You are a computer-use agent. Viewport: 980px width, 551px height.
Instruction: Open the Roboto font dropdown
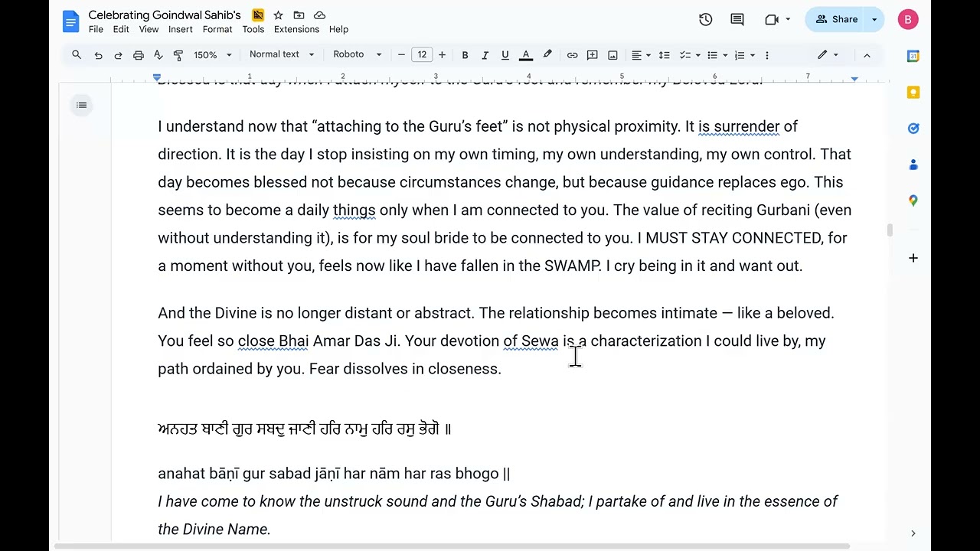pos(357,55)
